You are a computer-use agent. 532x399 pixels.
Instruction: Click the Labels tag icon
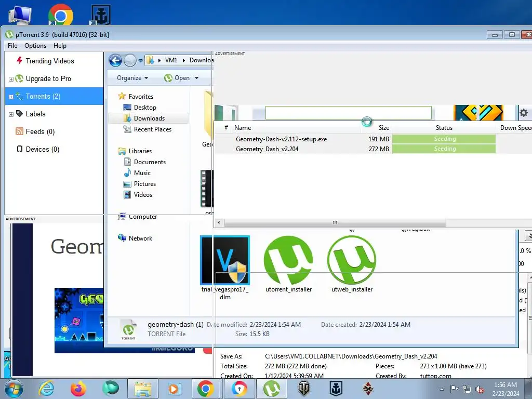19,114
